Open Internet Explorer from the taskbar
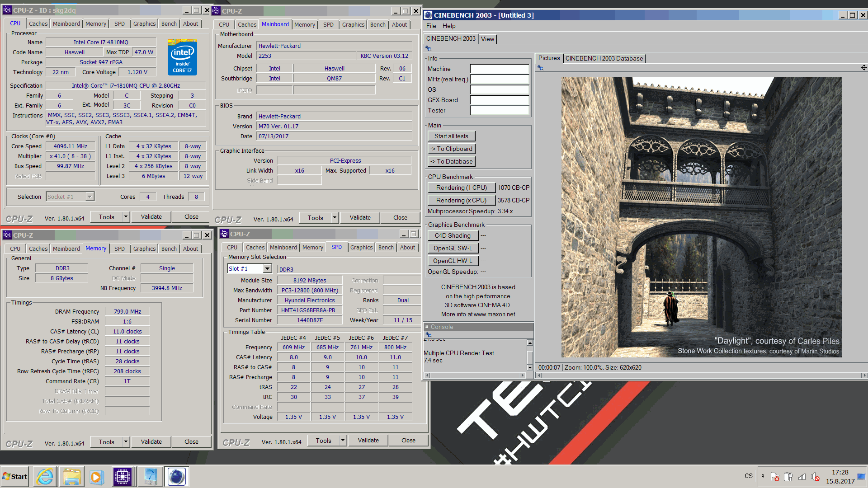 45,477
